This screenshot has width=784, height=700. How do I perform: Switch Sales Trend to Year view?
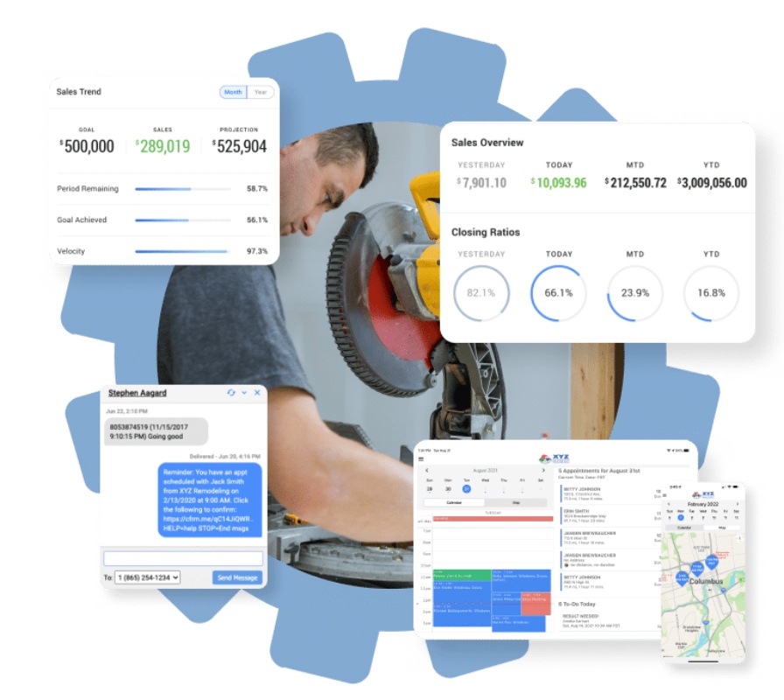click(x=261, y=92)
